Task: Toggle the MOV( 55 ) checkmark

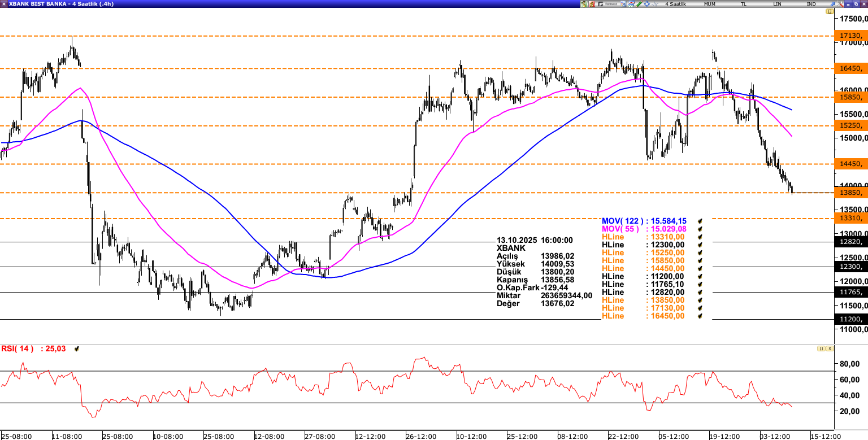Action: tap(700, 229)
